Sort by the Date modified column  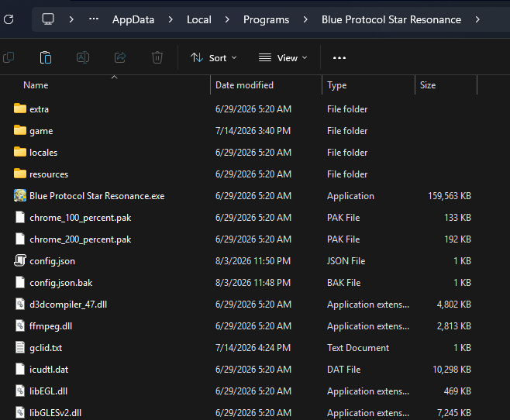coord(244,85)
